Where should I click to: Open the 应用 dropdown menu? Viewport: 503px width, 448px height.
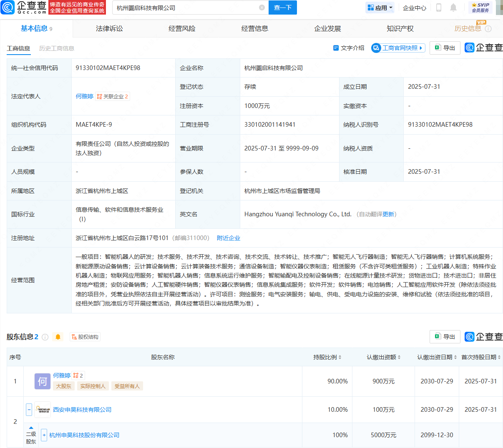click(x=380, y=8)
